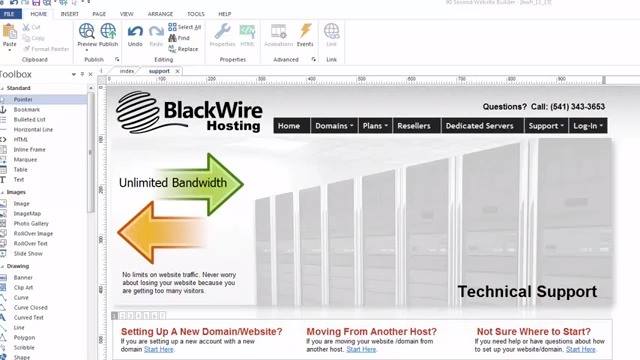Collapse the Standard toolbox section
Screen dimensions: 640x360
[x=2, y=88]
